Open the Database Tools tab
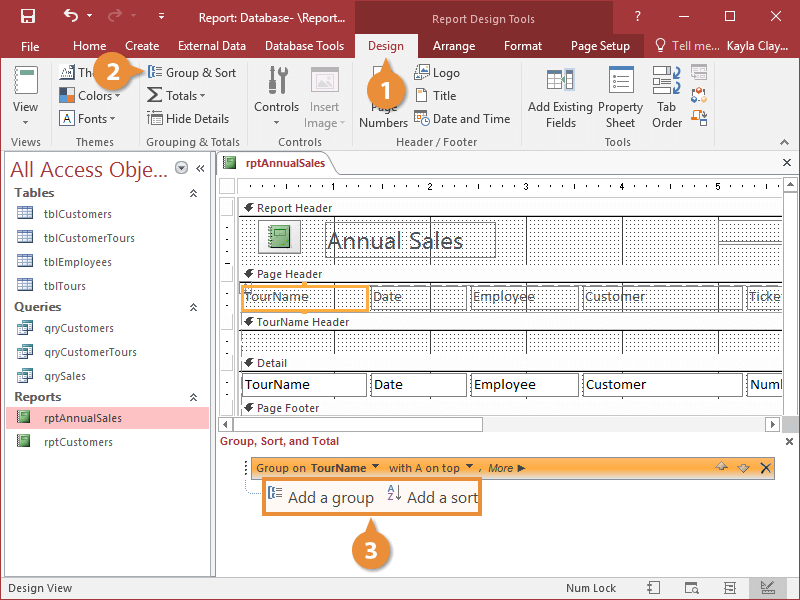Image resolution: width=800 pixels, height=600 pixels. (304, 46)
